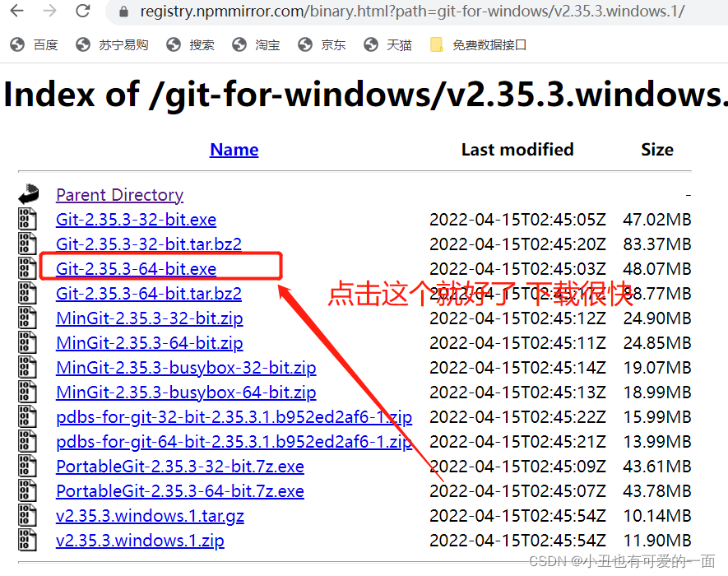Click the 48.07MB size value
This screenshot has height=576, width=728.
click(657, 268)
